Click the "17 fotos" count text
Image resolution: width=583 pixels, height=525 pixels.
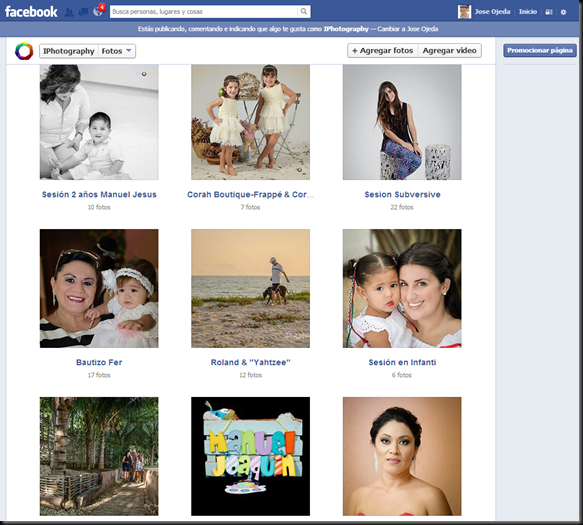(99, 375)
